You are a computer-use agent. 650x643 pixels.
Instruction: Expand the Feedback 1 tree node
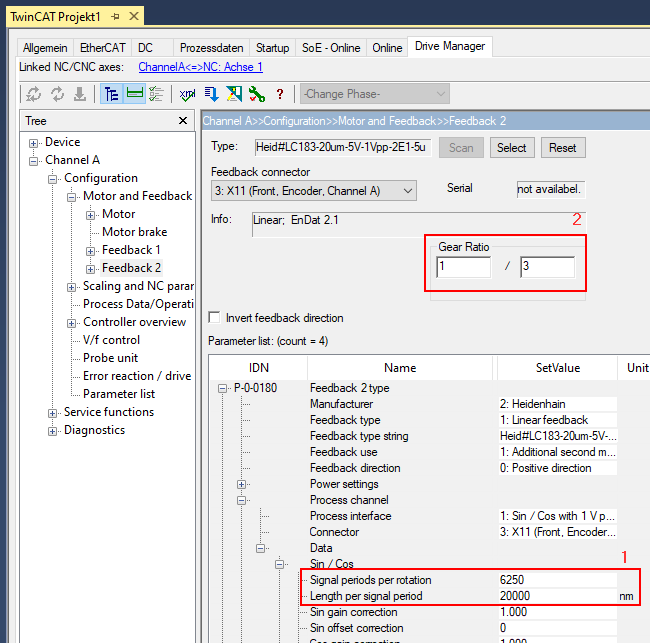click(90, 251)
